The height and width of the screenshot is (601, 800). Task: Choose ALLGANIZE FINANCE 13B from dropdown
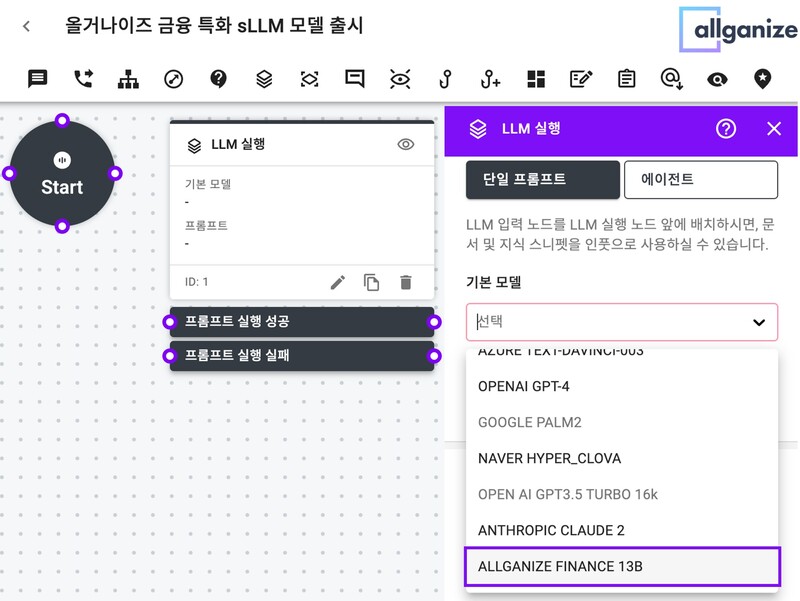(621, 566)
